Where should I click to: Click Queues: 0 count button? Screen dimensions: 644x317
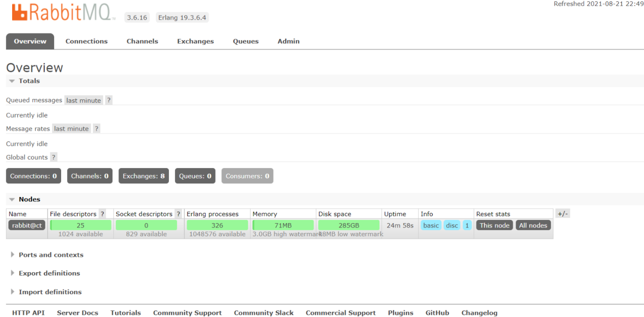pyautogui.click(x=195, y=176)
